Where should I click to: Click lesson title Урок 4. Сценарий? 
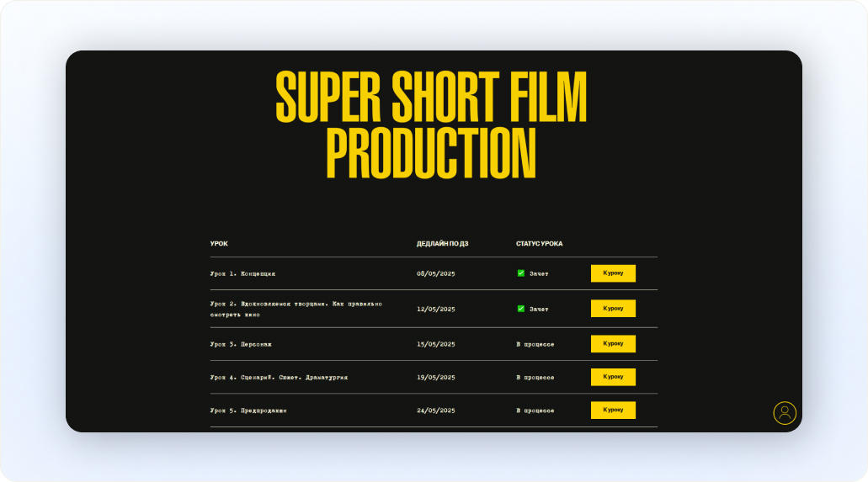click(279, 378)
